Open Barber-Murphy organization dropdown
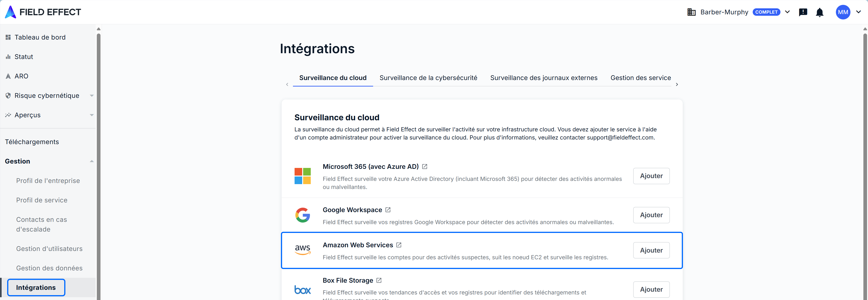868x300 pixels. point(787,12)
